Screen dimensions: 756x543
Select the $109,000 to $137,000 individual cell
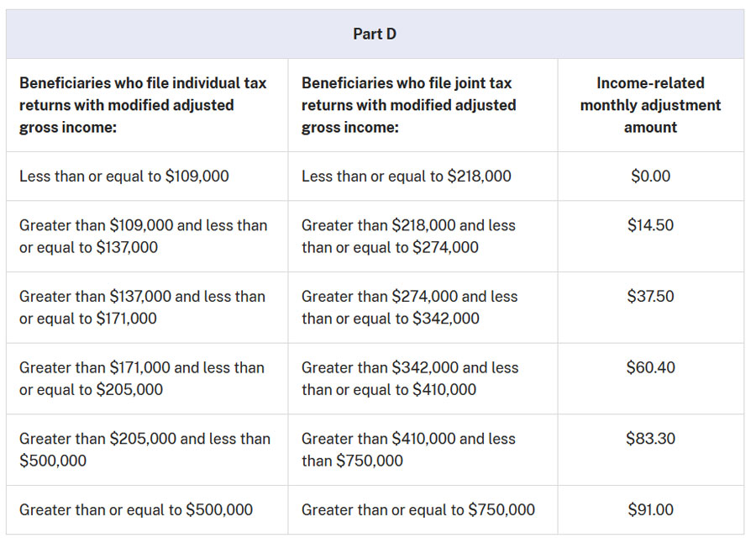pos(144,236)
